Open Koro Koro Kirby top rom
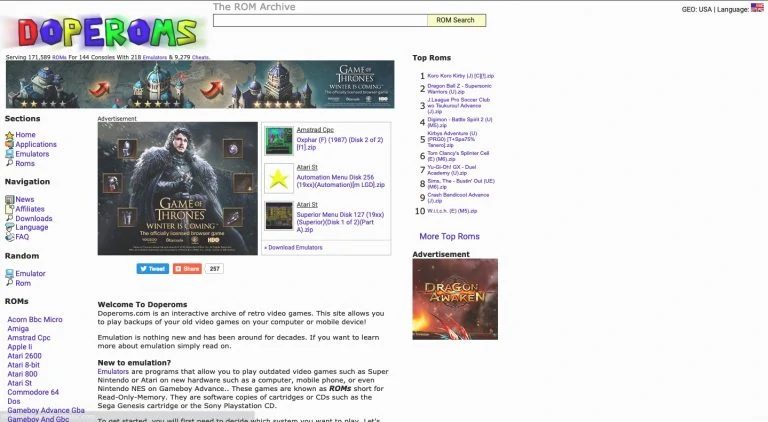This screenshot has height=422, width=768. coord(460,76)
